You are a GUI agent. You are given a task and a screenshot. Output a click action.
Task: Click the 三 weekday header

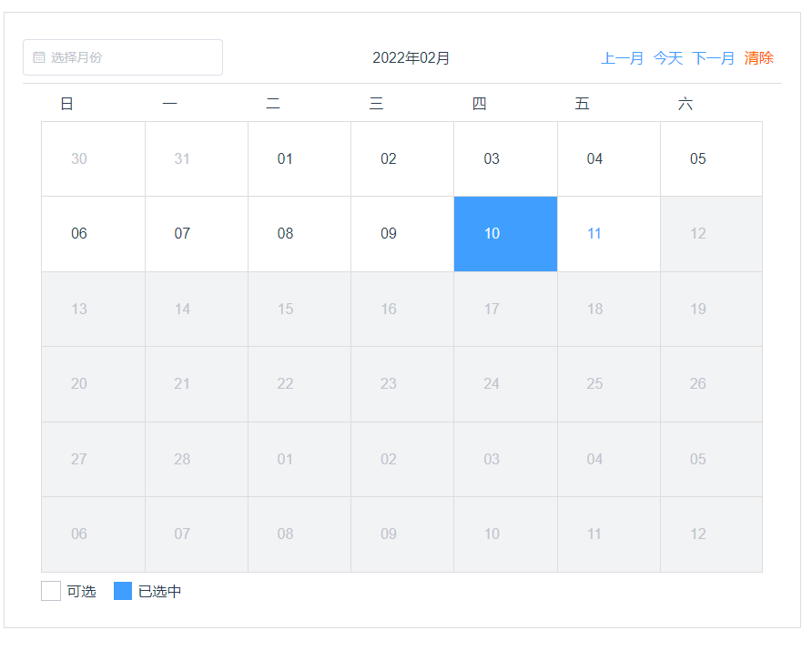point(377,104)
